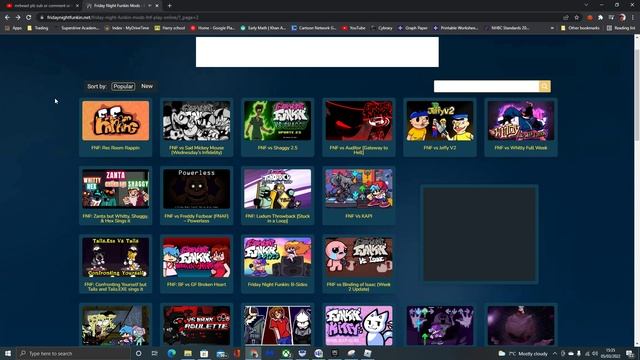Open File Explorer from the taskbar
This screenshot has width=640, height=360.
coord(188,353)
